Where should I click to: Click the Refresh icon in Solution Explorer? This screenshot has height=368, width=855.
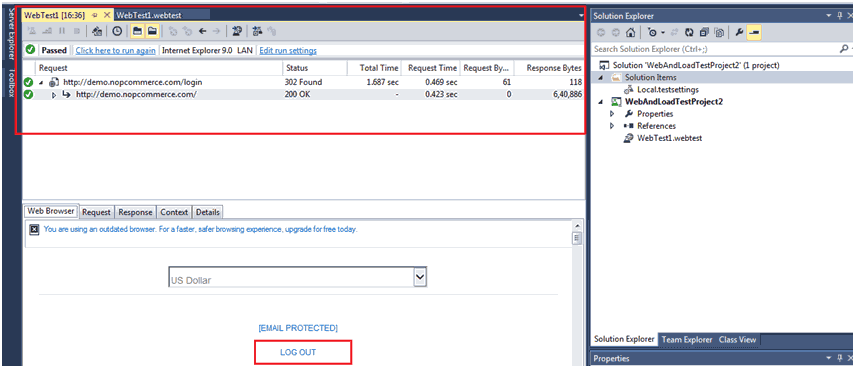[x=689, y=33]
